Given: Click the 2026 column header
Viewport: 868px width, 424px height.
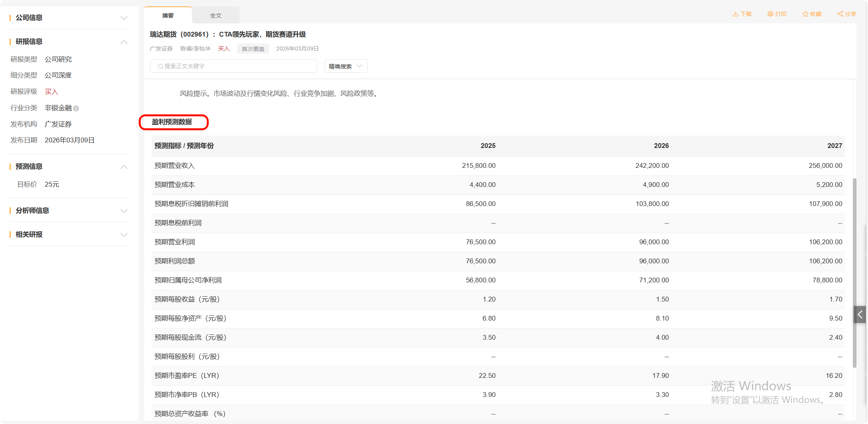Looking at the screenshot, I should point(661,146).
